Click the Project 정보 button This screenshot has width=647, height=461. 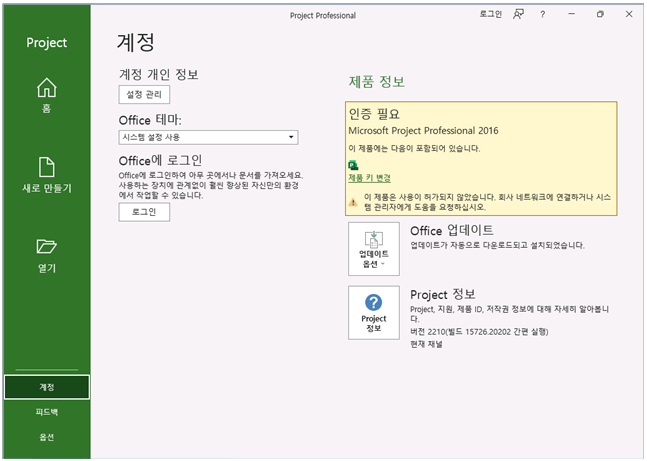[374, 312]
